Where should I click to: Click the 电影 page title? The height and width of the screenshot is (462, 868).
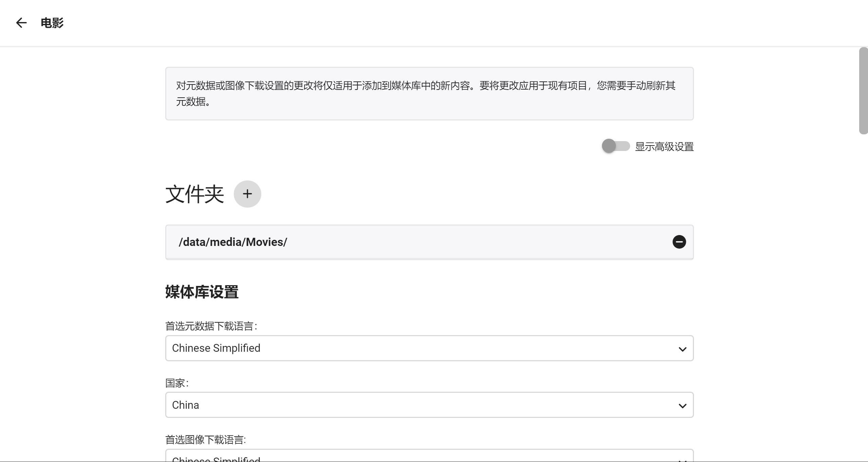52,23
